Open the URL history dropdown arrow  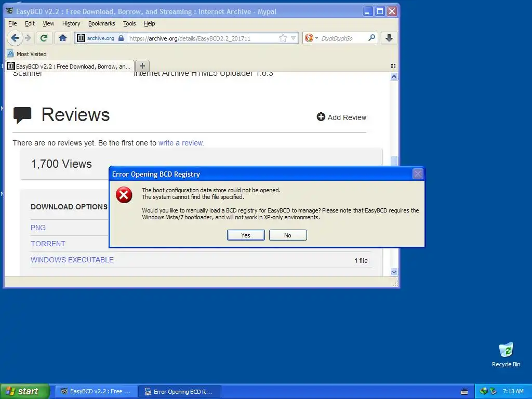coord(294,38)
